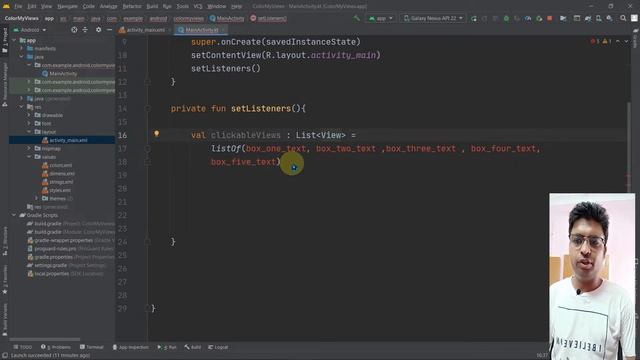The width and height of the screenshot is (640, 360).
Task: Open the Navigate menu
Action: coord(67,7)
